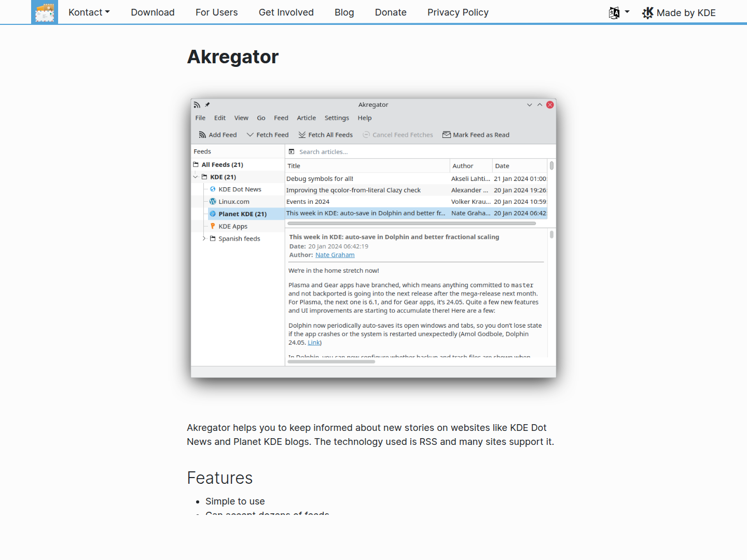The image size is (747, 560).
Task: Select 'Improving the qcolor-from-literal Clazy check' article
Action: point(416,190)
